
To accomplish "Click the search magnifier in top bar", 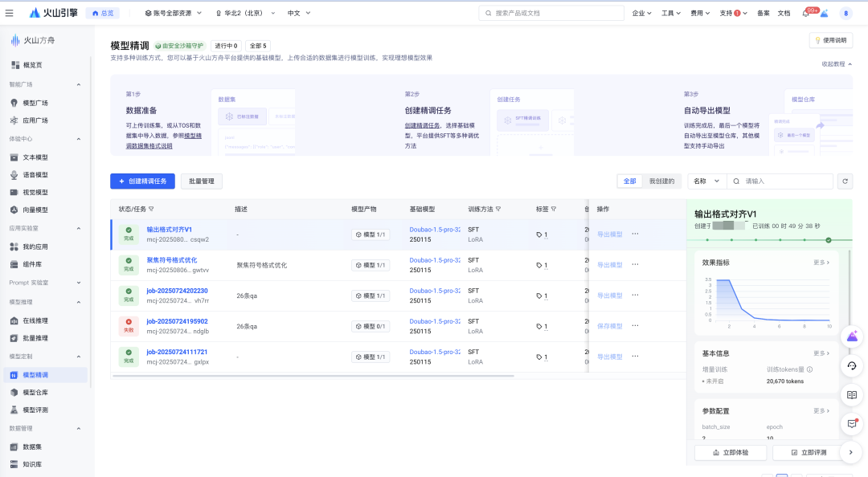I will click(489, 14).
